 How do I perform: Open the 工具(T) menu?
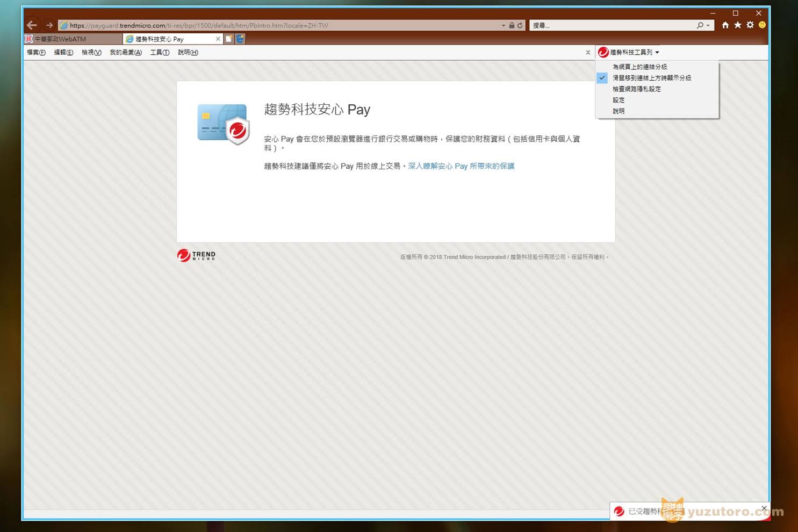point(160,52)
